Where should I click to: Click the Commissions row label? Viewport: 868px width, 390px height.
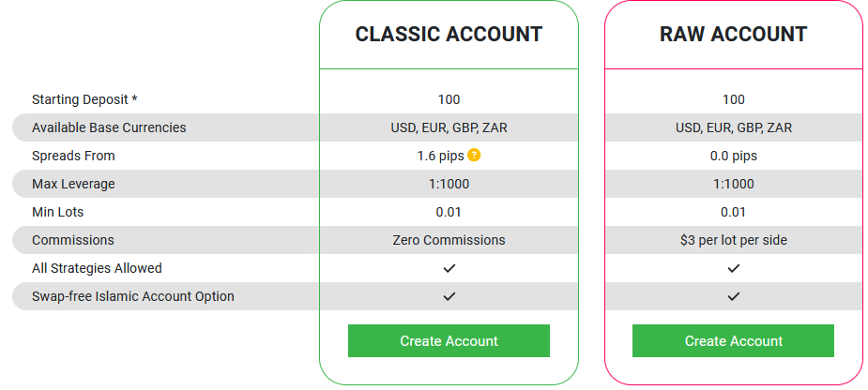click(73, 240)
